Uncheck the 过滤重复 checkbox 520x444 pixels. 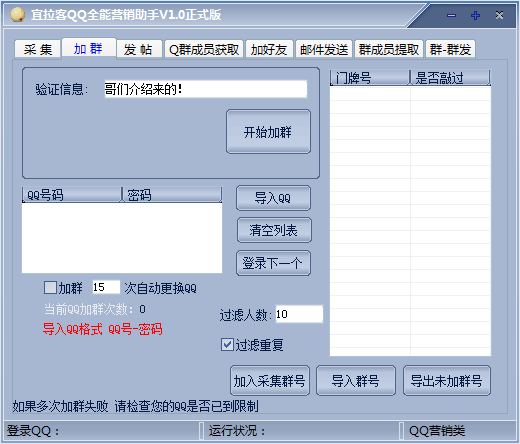point(227,344)
